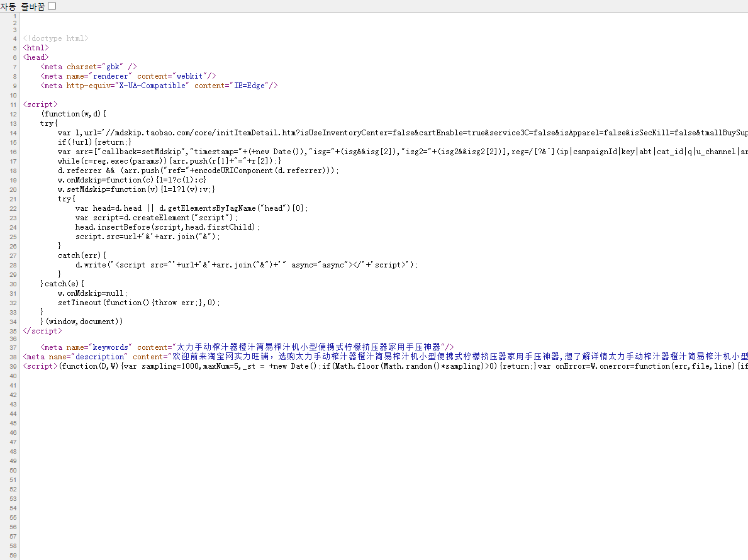748x560 pixels.
Task: Click line number 1 in the gutter
Action: [x=15, y=16]
